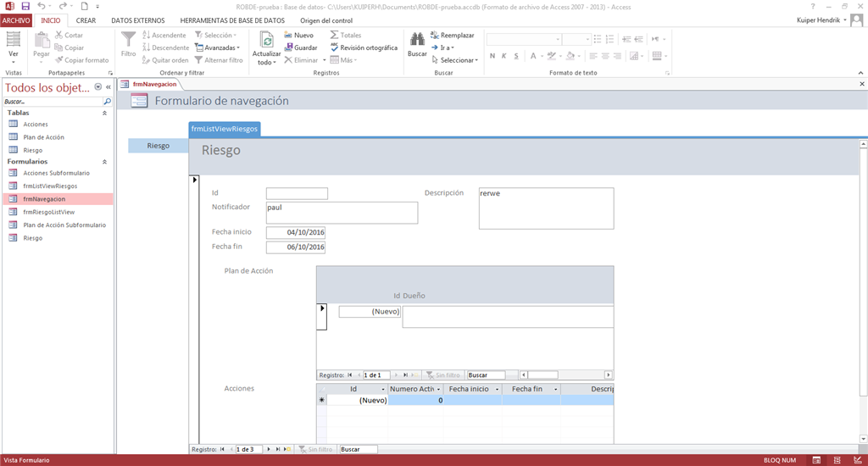This screenshot has height=466, width=868.
Task: Switch to DATOS EXTERNOS tab
Action: coord(138,20)
